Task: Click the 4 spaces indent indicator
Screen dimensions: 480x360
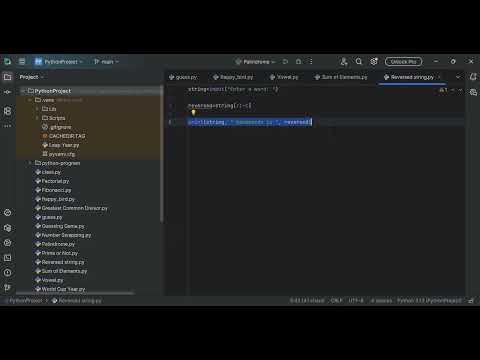Action: point(382,301)
